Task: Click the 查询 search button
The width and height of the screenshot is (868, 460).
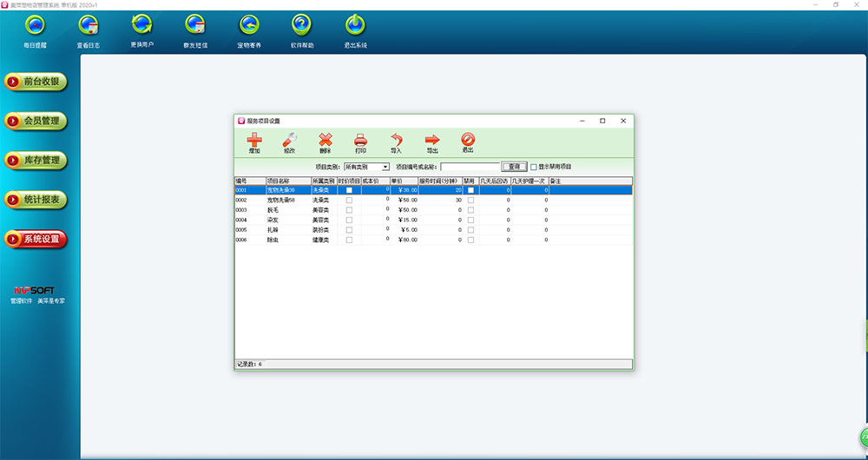Action: point(514,167)
